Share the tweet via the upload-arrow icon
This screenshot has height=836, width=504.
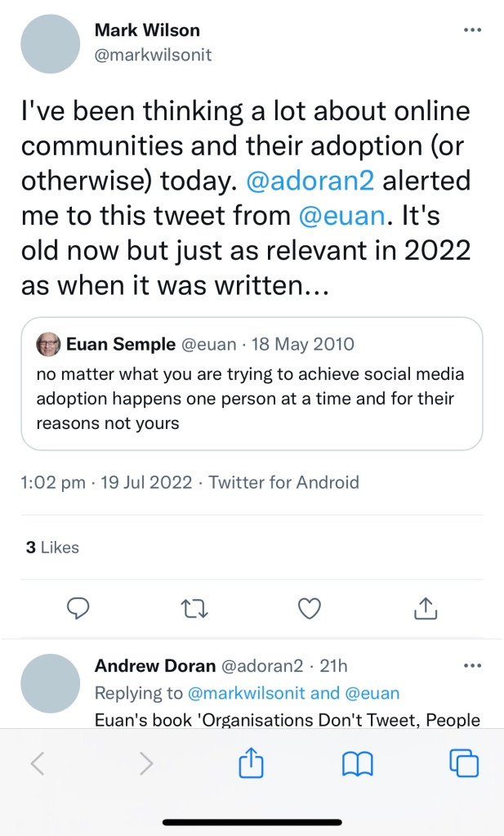click(426, 608)
